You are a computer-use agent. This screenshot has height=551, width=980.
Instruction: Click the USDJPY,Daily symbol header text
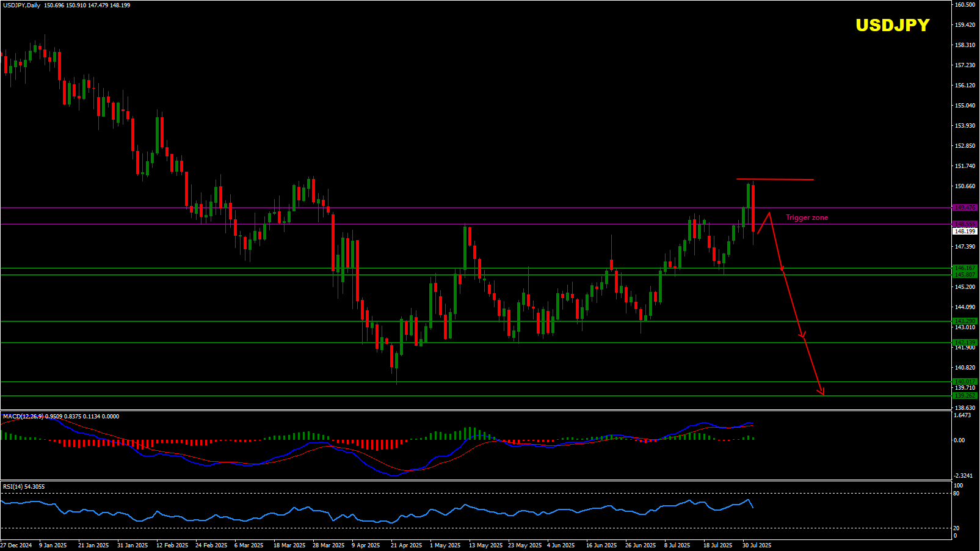[x=21, y=5]
